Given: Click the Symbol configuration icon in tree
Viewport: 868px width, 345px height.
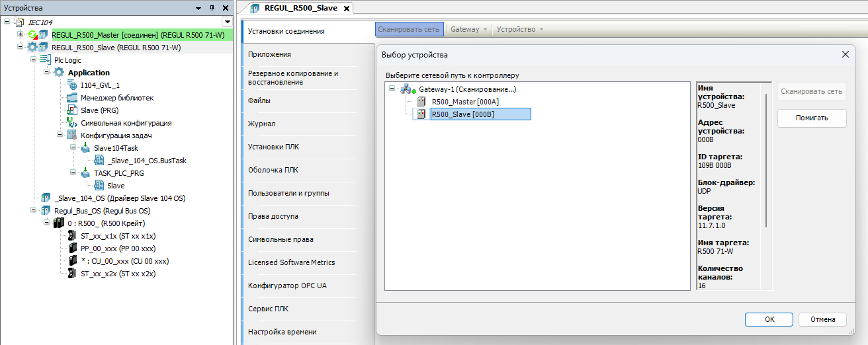Looking at the screenshot, I should point(73,123).
